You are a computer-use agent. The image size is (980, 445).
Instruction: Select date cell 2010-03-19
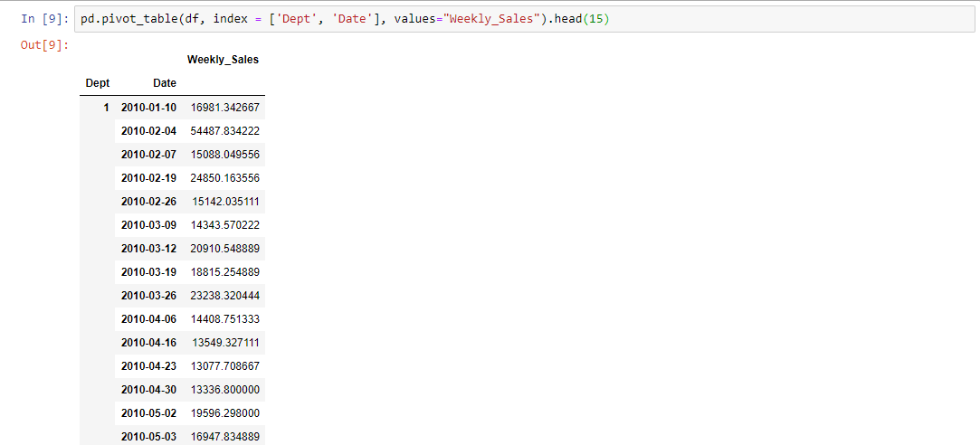[148, 272]
